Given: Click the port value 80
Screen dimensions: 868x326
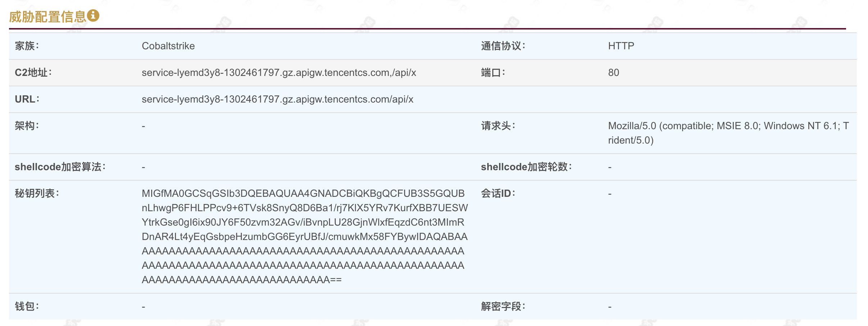Looking at the screenshot, I should pos(613,73).
